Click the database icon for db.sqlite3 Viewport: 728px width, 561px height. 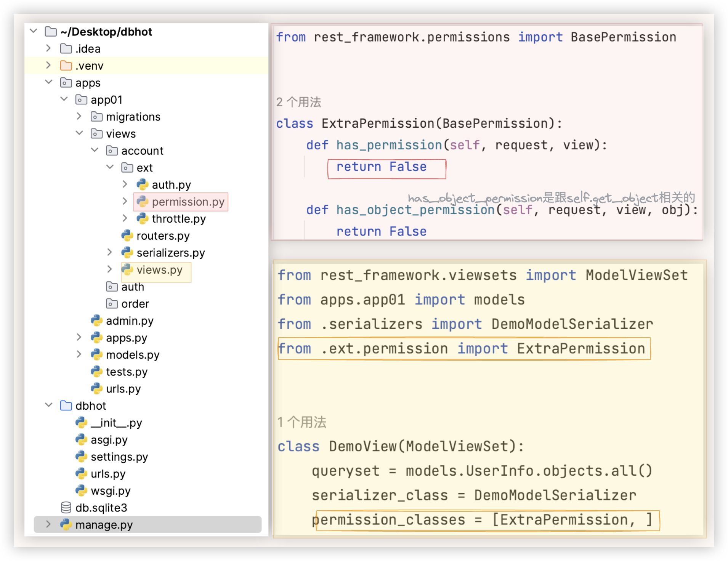click(66, 508)
